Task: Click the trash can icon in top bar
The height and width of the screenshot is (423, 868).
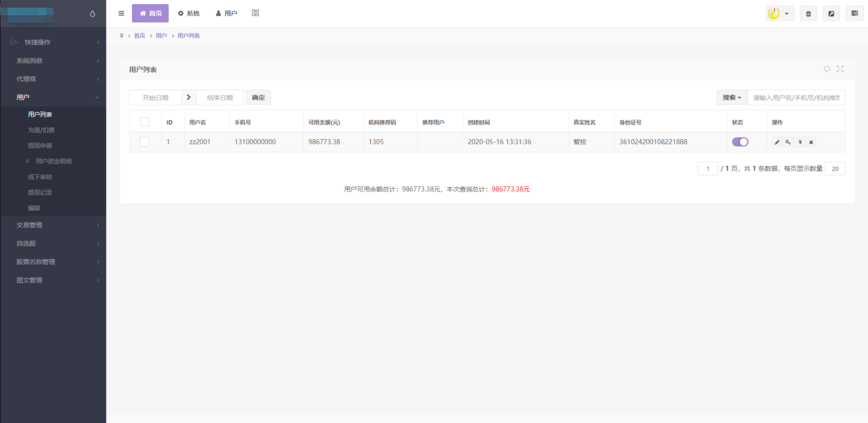Action: [x=808, y=14]
